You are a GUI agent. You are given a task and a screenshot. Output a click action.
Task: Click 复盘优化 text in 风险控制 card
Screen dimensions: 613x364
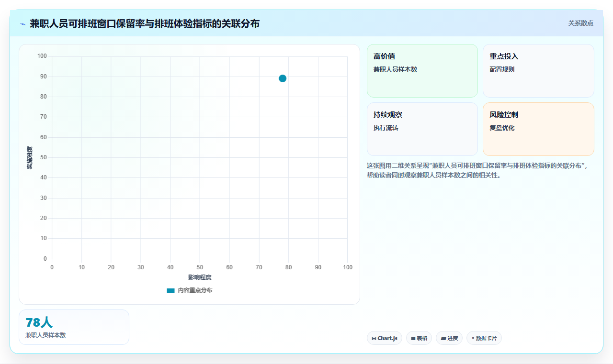point(502,128)
